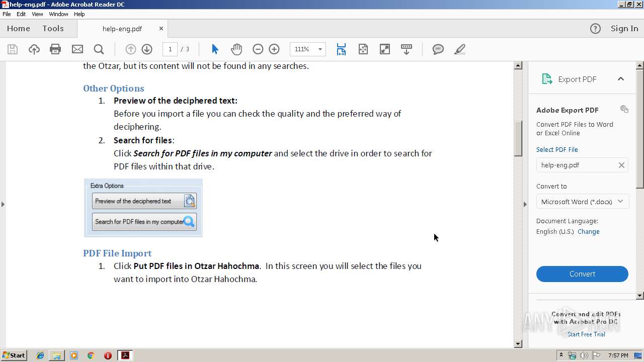Open the File menu

coord(7,14)
